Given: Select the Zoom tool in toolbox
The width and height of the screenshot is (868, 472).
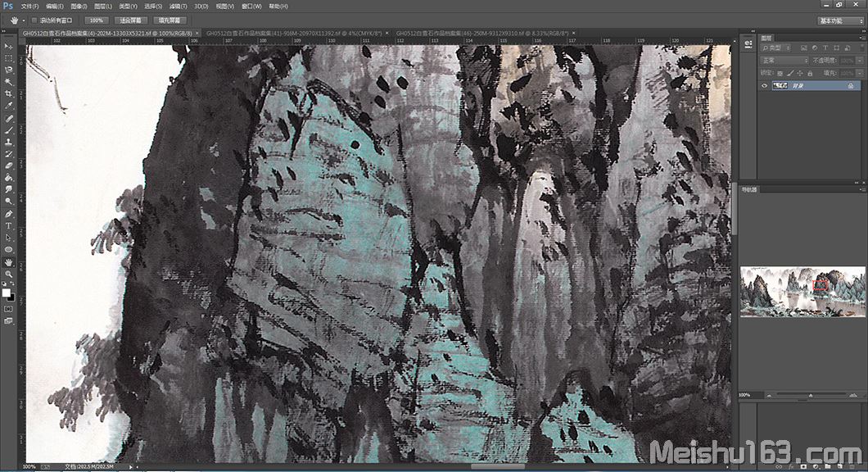Looking at the screenshot, I should point(8,274).
